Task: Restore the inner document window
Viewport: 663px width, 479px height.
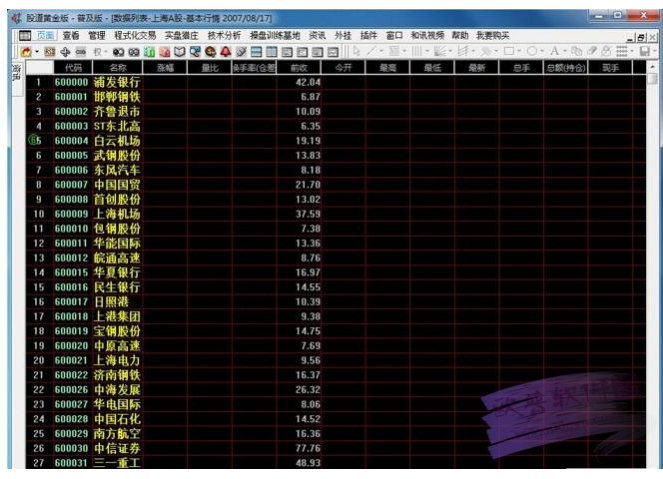Action: coord(641,38)
